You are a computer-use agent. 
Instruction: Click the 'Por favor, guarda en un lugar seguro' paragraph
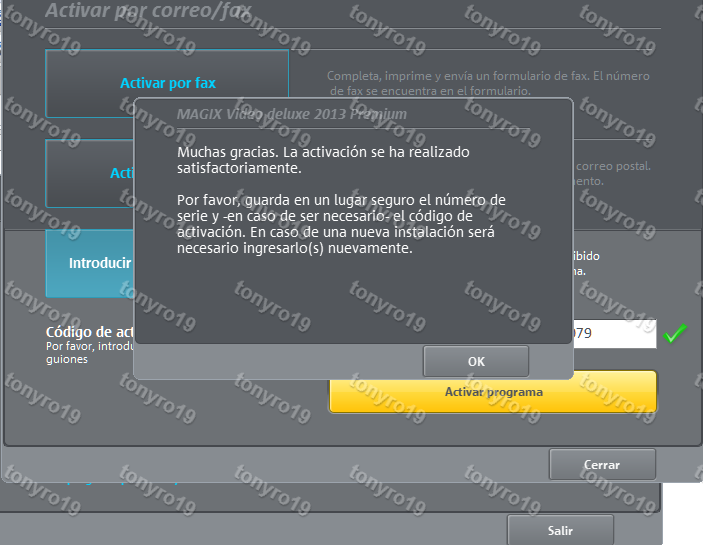click(x=341, y=224)
